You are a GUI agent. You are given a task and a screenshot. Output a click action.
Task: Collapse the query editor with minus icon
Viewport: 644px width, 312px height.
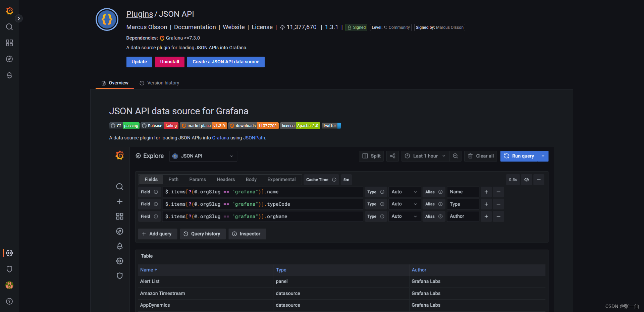tap(539, 180)
